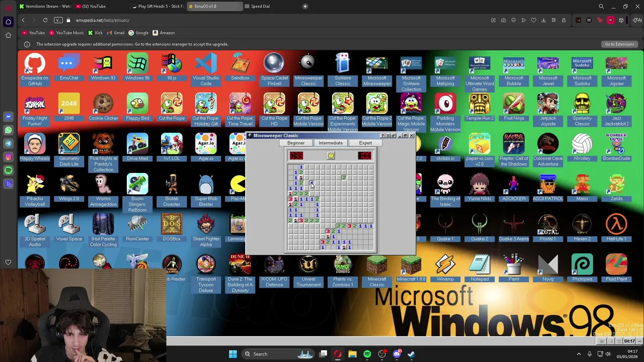The width and height of the screenshot is (644, 362).
Task: Open Five Nights at Freddy's Collection
Action: point(103,152)
